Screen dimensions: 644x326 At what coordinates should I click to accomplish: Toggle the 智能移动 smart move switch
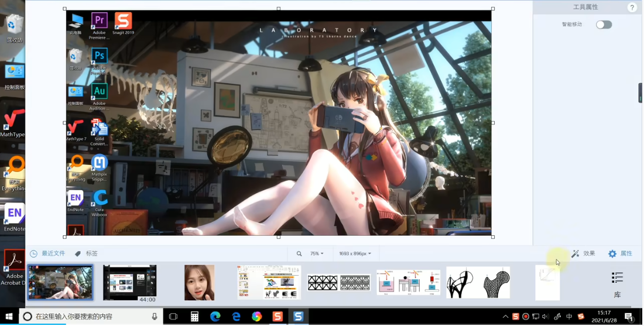(604, 25)
